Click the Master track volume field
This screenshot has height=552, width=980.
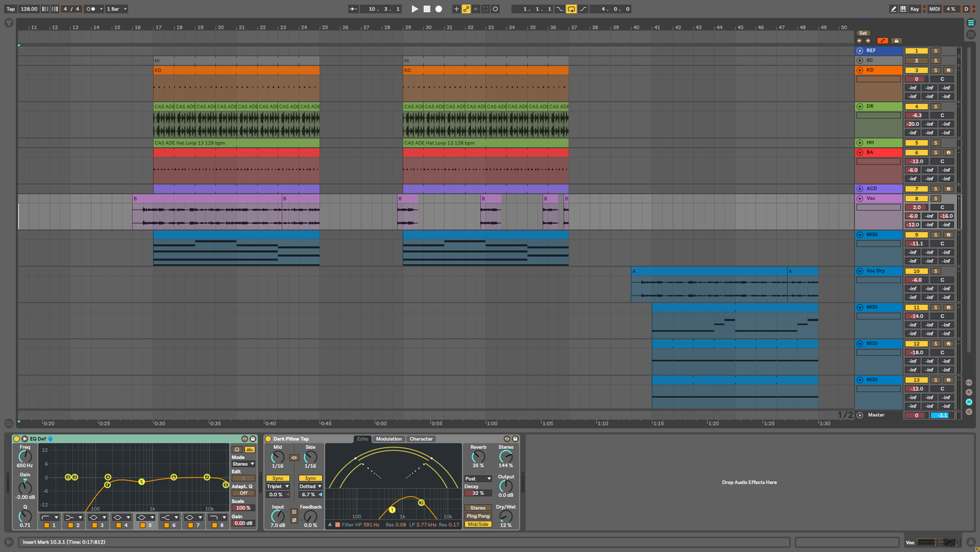pyautogui.click(x=916, y=415)
